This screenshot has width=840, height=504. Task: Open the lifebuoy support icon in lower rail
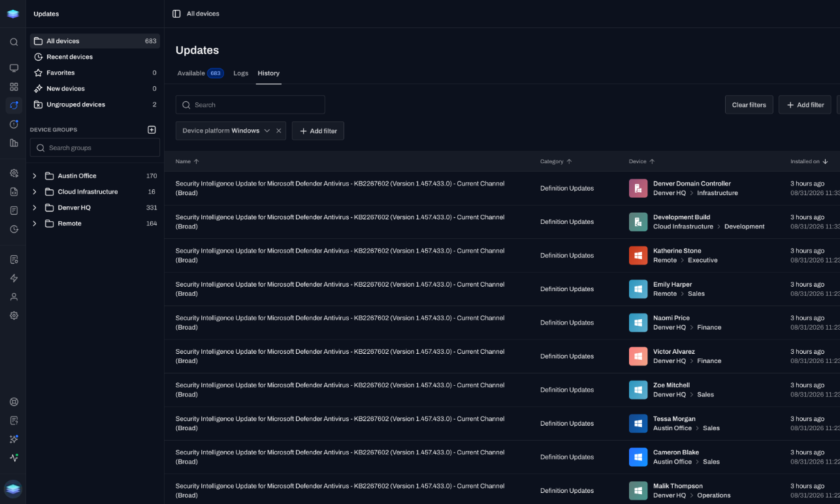pyautogui.click(x=14, y=402)
